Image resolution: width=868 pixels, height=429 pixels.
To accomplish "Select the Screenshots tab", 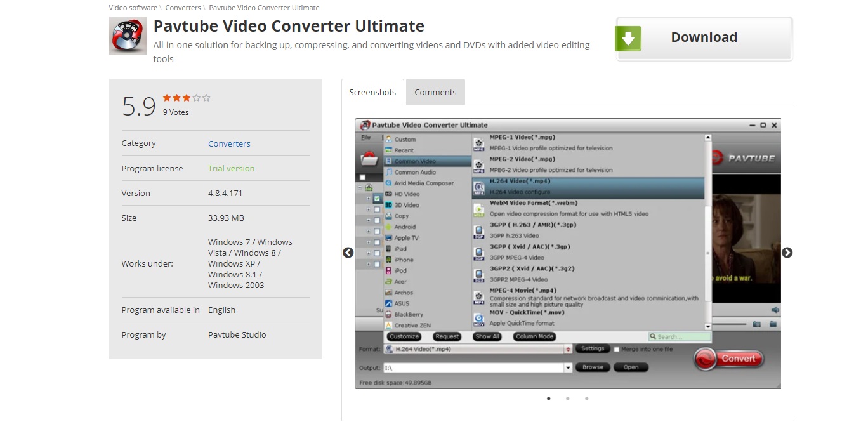I will point(372,92).
